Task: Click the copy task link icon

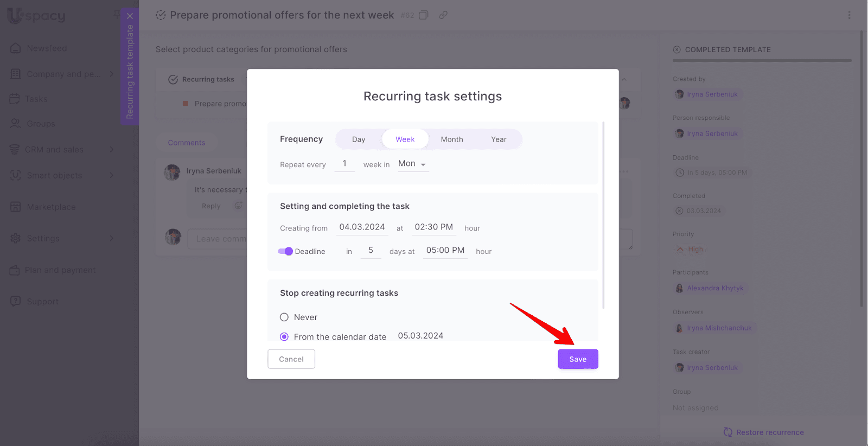Action: tap(443, 15)
